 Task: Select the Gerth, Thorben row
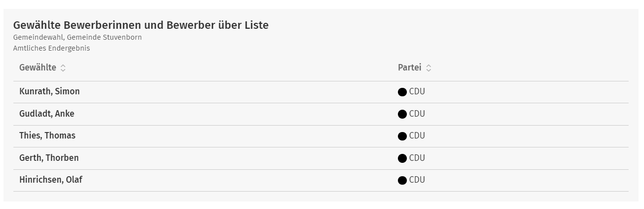[x=321, y=158]
